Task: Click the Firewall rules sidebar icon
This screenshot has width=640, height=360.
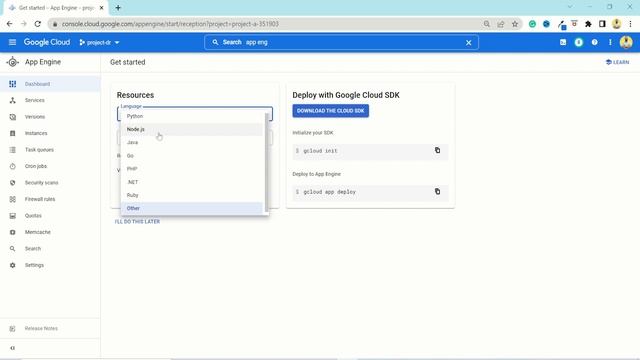Action: click(x=13, y=199)
